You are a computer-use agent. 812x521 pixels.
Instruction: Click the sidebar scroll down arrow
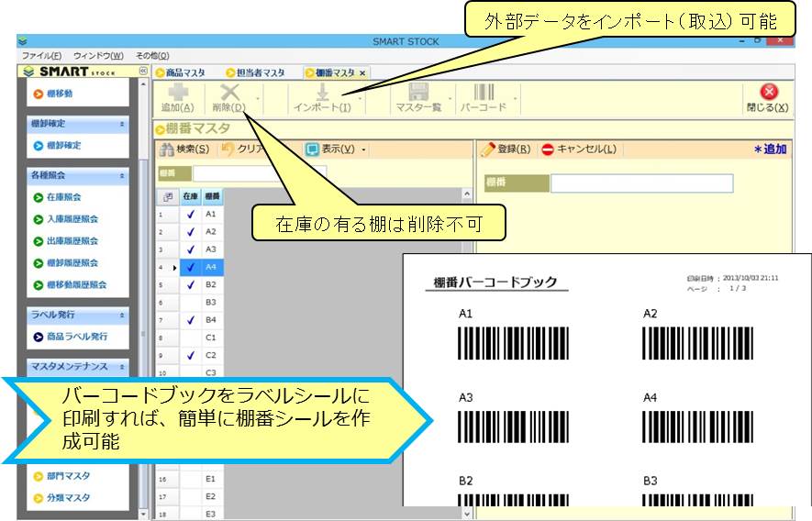143,515
